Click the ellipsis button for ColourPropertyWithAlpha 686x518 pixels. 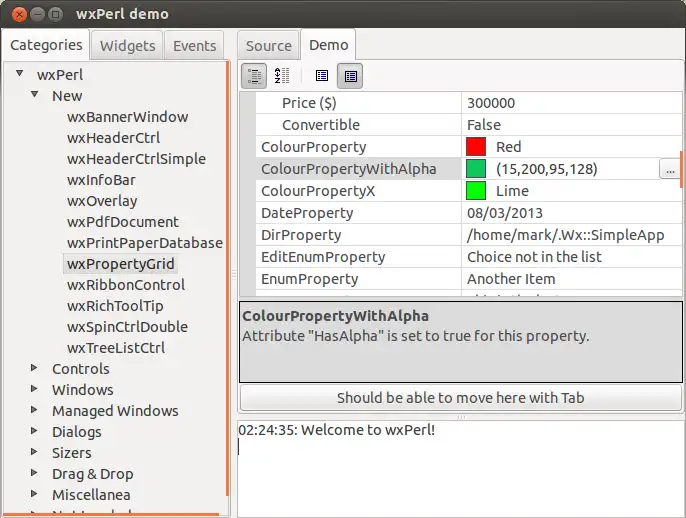pos(669,170)
